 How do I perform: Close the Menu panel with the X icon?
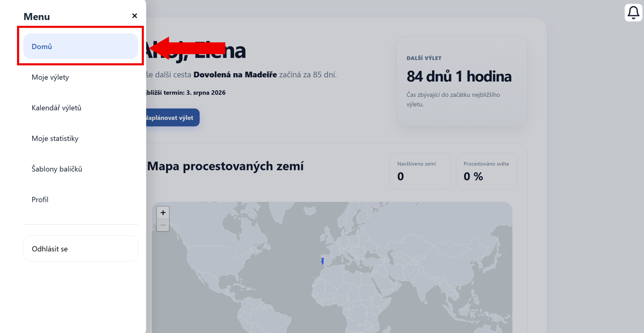(135, 16)
